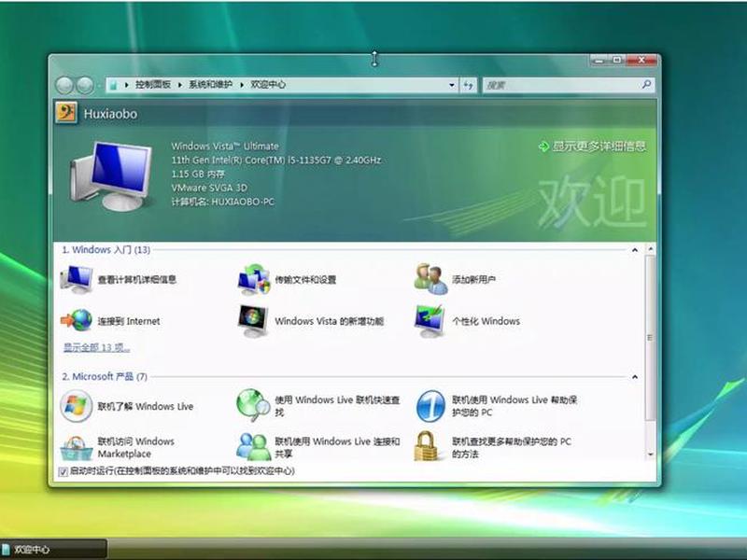Click the Huxiaobo user name text
The image size is (747, 560).
pyautogui.click(x=110, y=114)
